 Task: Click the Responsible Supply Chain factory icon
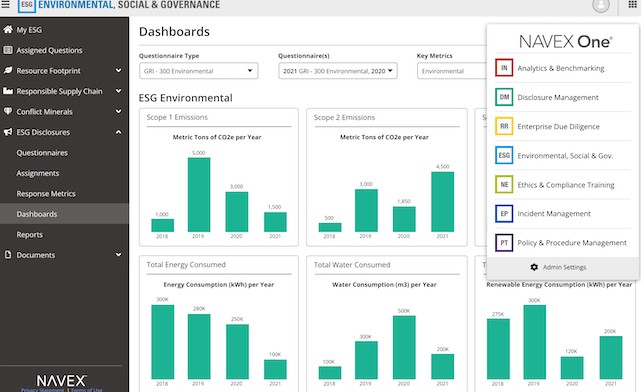pyautogui.click(x=8, y=91)
